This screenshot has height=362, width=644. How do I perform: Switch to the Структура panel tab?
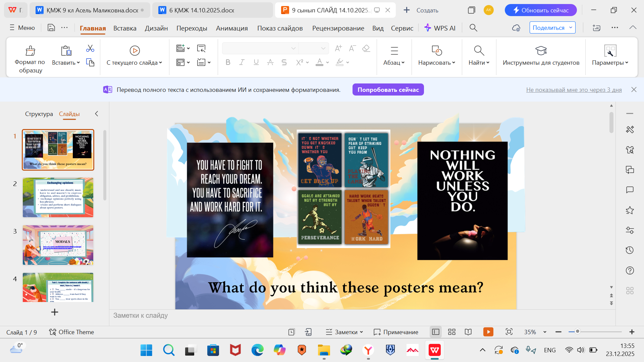tap(39, 114)
